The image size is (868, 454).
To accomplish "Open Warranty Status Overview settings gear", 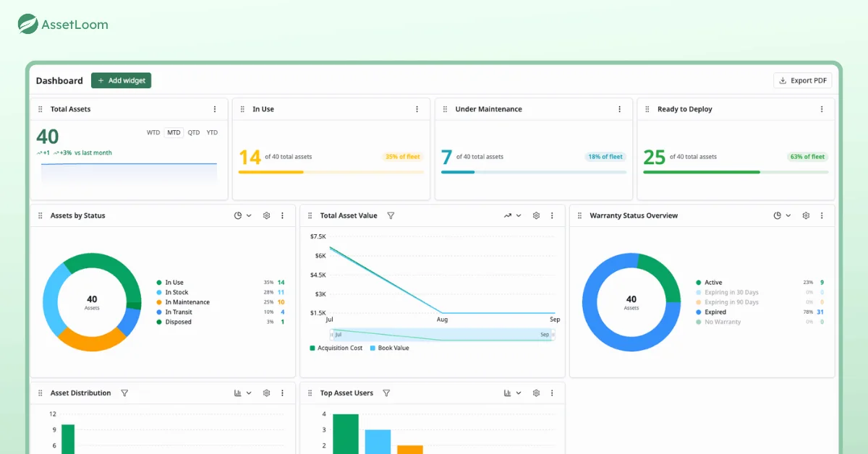I will click(x=806, y=215).
